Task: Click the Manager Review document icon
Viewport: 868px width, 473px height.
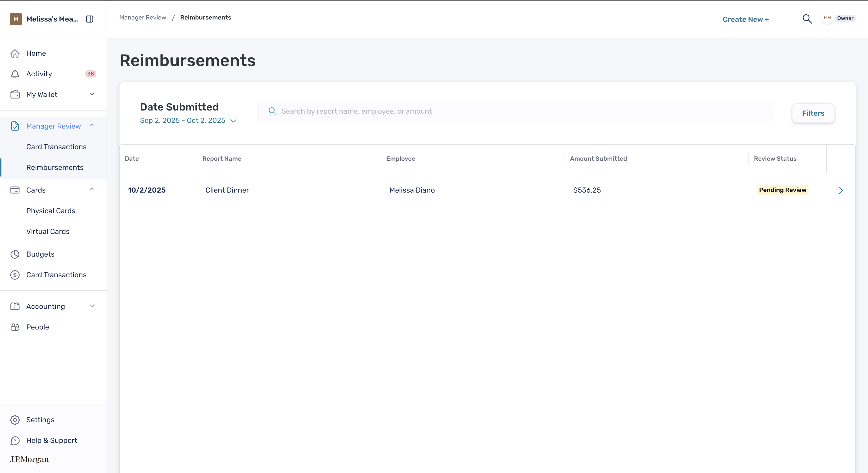Action: [15, 126]
